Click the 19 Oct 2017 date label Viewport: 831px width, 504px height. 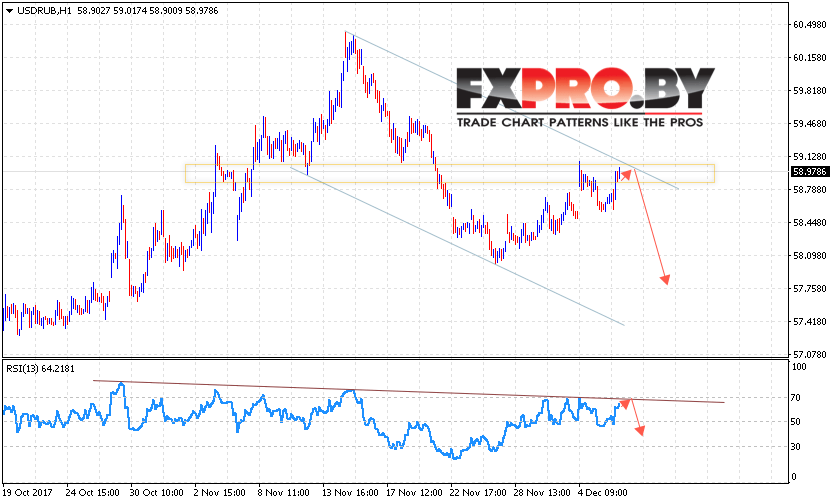click(28, 493)
